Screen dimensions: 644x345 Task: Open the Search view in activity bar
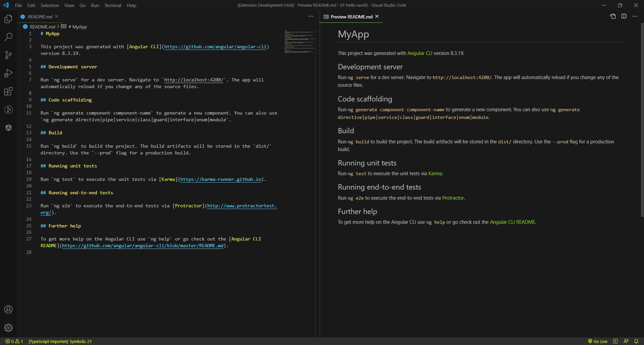(8, 37)
